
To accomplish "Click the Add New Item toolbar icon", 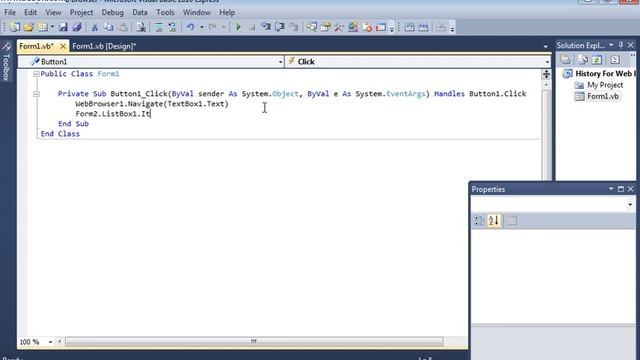I will click(x=42, y=27).
